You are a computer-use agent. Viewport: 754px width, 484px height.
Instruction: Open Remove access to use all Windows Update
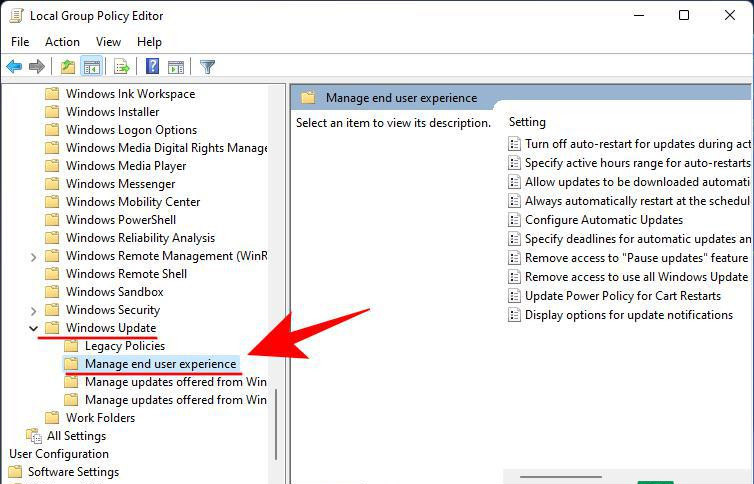pyautogui.click(x=637, y=277)
